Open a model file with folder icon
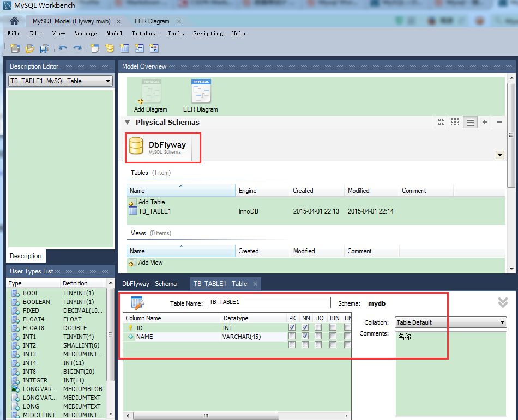Image resolution: width=518 pixels, height=420 pixels. click(x=30, y=48)
